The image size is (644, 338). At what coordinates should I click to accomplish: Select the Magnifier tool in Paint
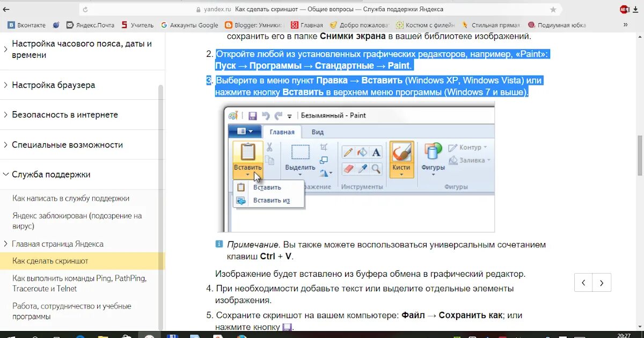click(376, 169)
